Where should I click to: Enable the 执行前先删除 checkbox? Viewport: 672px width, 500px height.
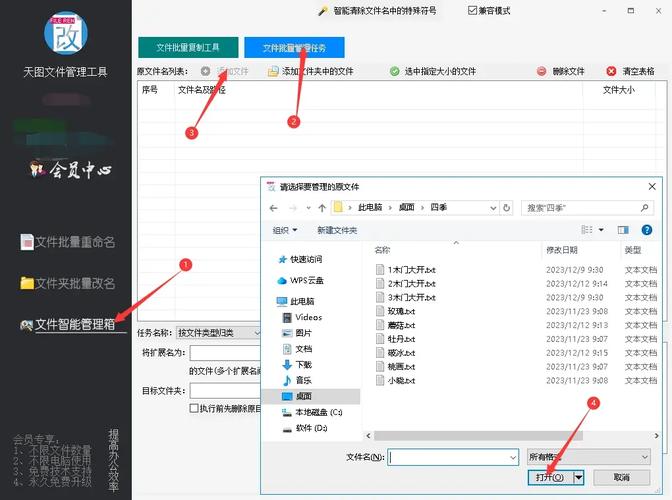(194, 408)
